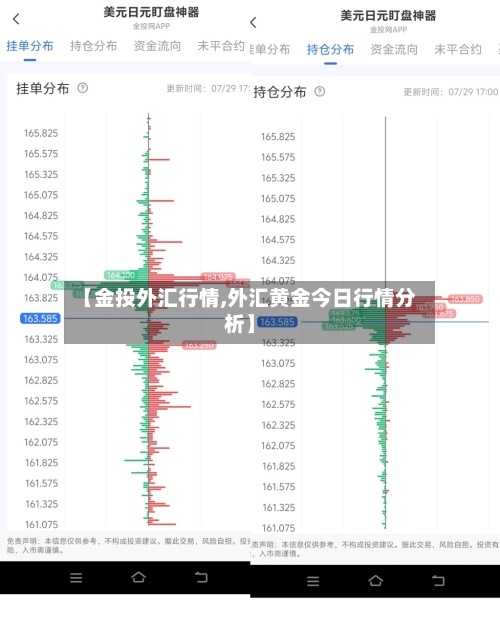Click the 持仓分布 card heading on right screen

tap(280, 92)
